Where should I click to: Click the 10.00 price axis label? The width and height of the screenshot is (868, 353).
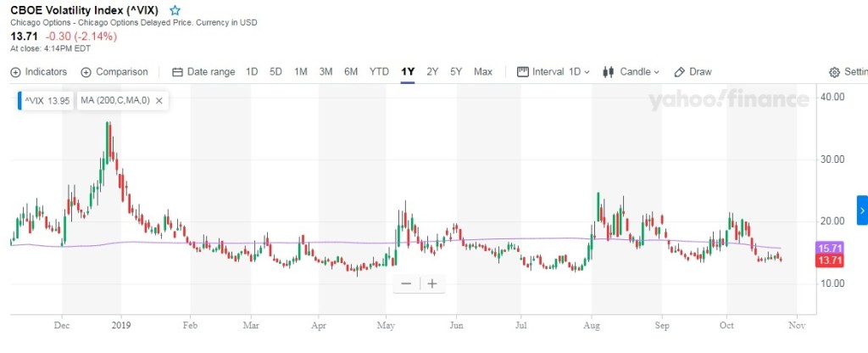click(x=832, y=283)
